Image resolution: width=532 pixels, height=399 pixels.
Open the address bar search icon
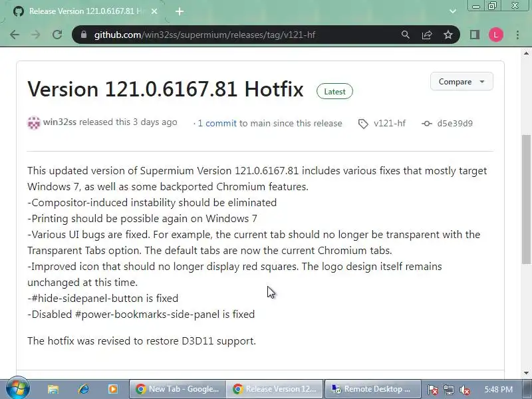pos(406,35)
